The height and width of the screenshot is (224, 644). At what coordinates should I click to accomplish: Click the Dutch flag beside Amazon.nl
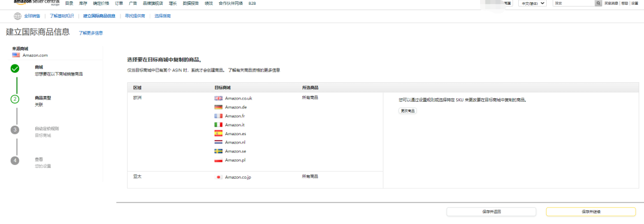tap(218, 142)
